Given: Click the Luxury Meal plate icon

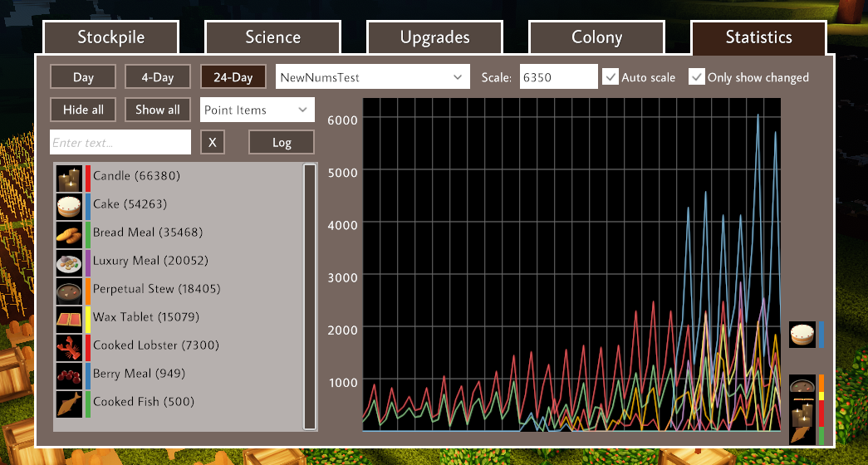Looking at the screenshot, I should tap(69, 263).
